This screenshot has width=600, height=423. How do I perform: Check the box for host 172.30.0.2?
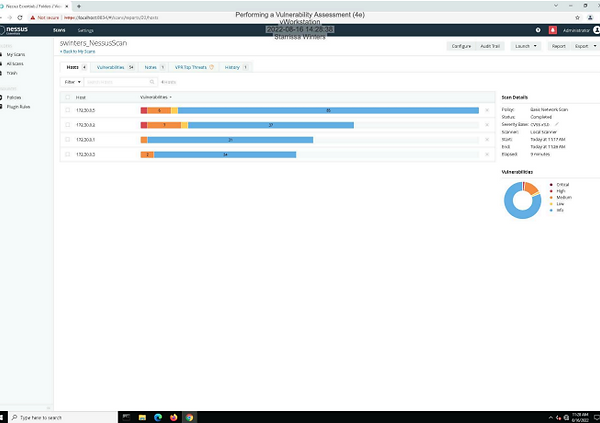click(x=68, y=125)
